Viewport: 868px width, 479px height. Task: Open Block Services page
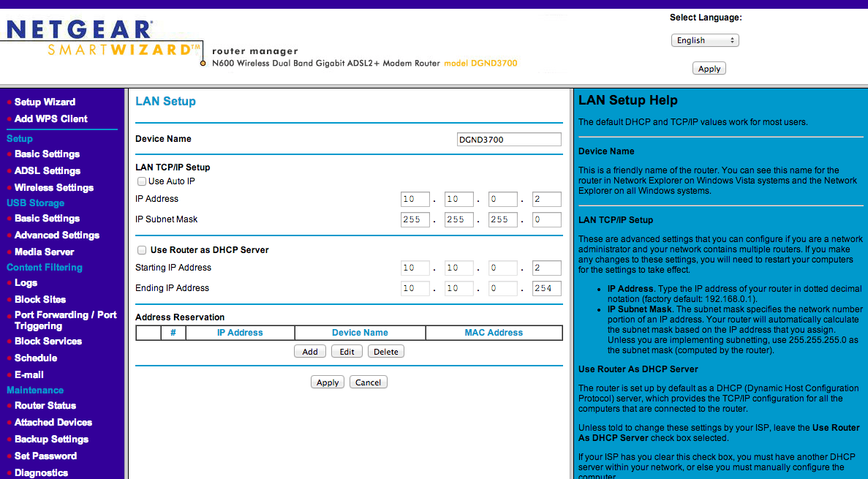click(48, 341)
